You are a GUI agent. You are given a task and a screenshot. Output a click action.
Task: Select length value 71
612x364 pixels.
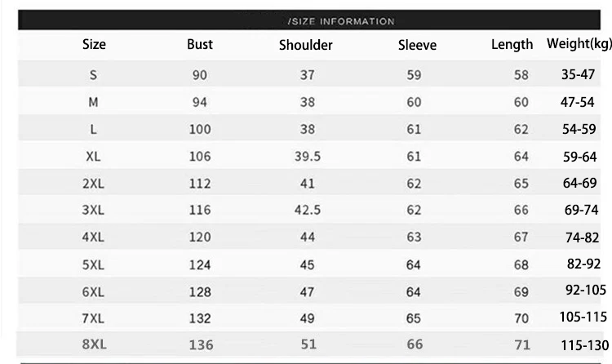521,344
